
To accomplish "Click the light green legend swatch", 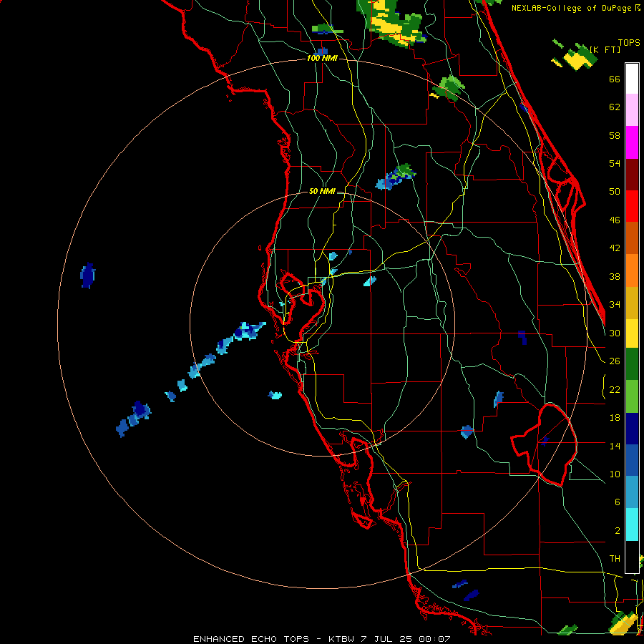I will click(x=632, y=396).
